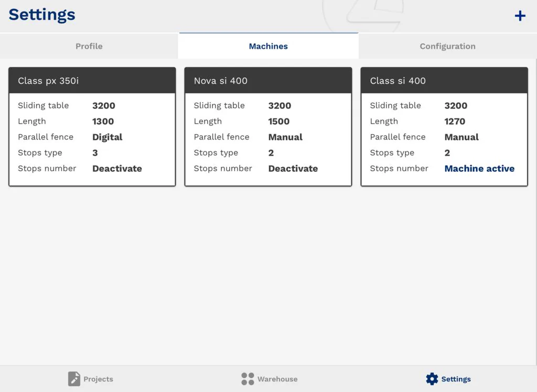537x392 pixels.
Task: Open the Class si 400 machine header
Action: (444, 81)
